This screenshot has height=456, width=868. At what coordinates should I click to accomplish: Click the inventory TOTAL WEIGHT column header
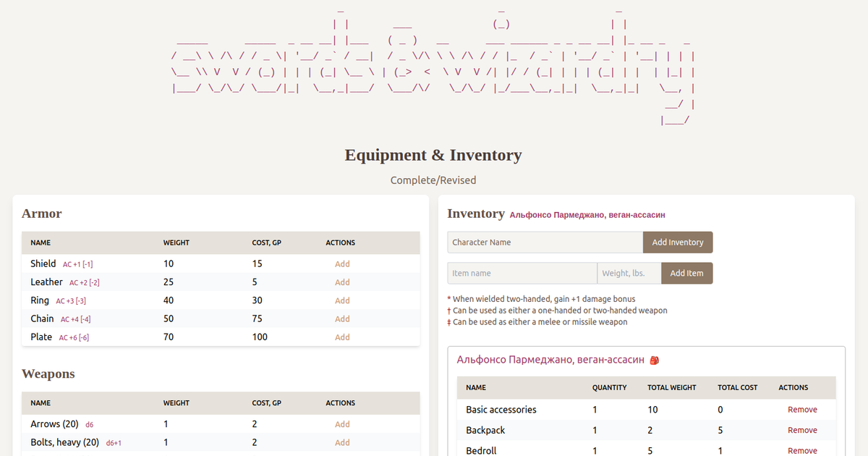pyautogui.click(x=672, y=388)
